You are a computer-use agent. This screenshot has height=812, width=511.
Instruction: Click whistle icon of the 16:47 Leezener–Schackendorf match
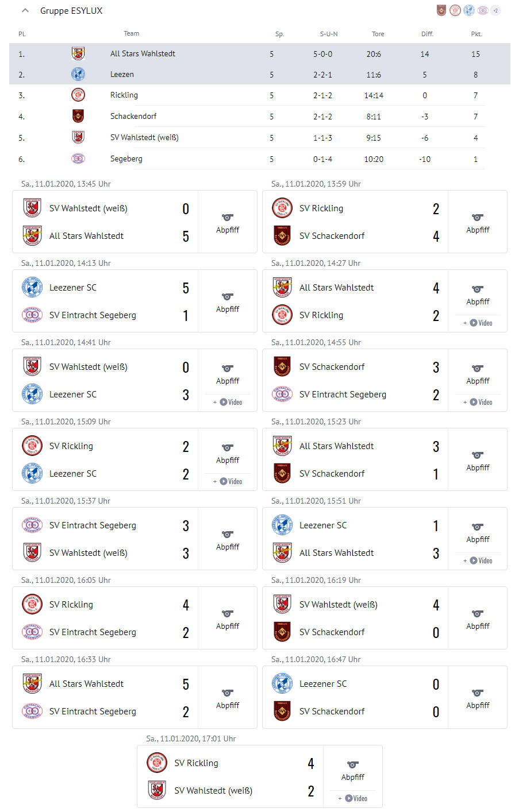point(478,693)
